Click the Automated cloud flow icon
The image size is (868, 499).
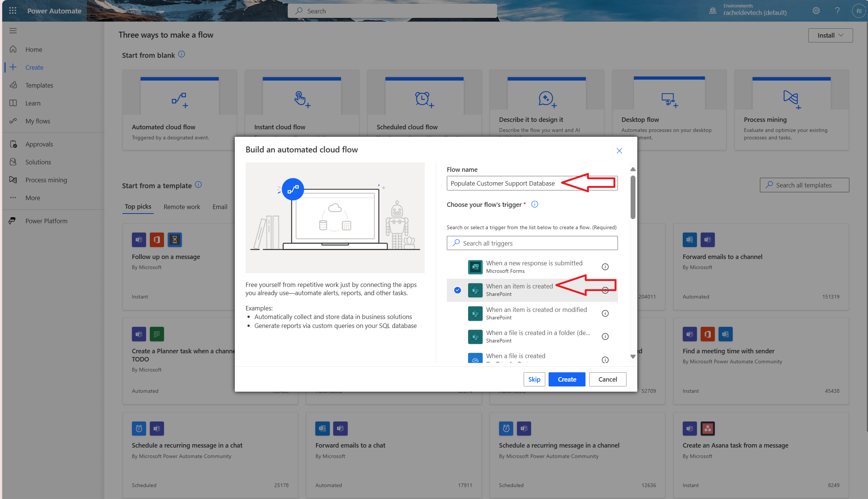point(180,100)
